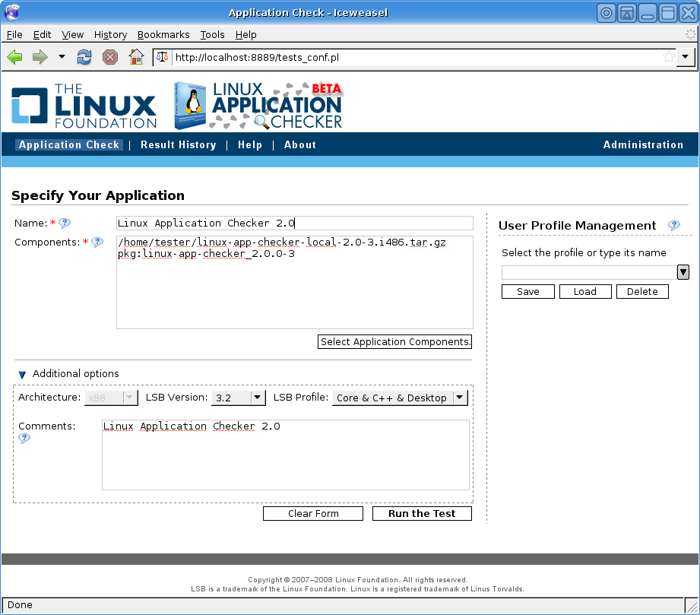This screenshot has width=700, height=615.
Task: Open the View menu
Action: (72, 34)
